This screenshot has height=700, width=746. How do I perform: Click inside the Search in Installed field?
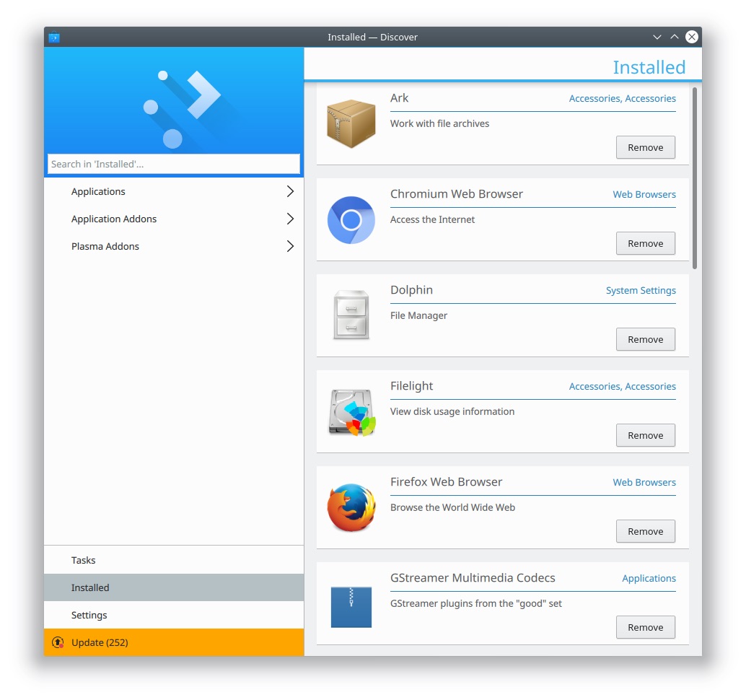tap(173, 164)
